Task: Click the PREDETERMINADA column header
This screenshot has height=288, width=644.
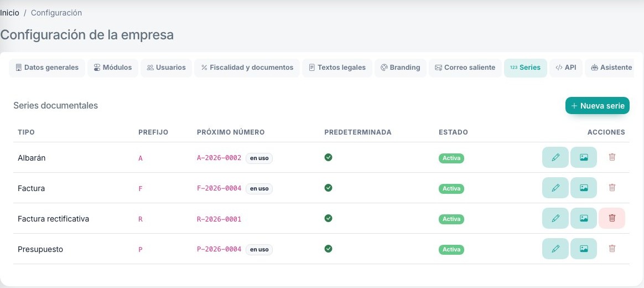Action: pyautogui.click(x=358, y=132)
